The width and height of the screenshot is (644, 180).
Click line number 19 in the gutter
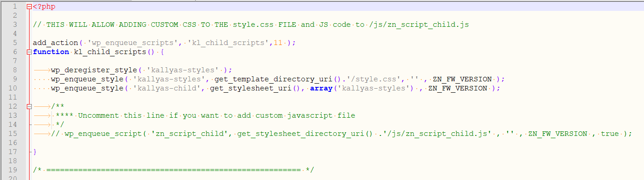13,170
